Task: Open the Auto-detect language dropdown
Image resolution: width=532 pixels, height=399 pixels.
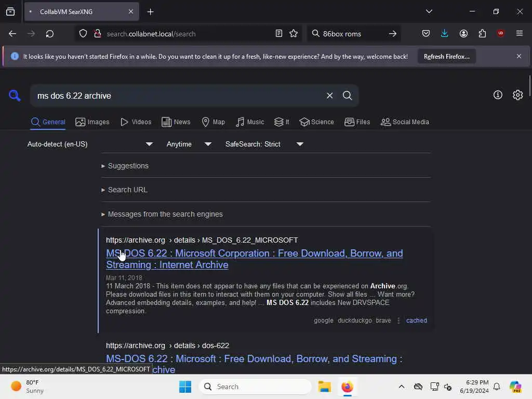Action: tap(90, 144)
